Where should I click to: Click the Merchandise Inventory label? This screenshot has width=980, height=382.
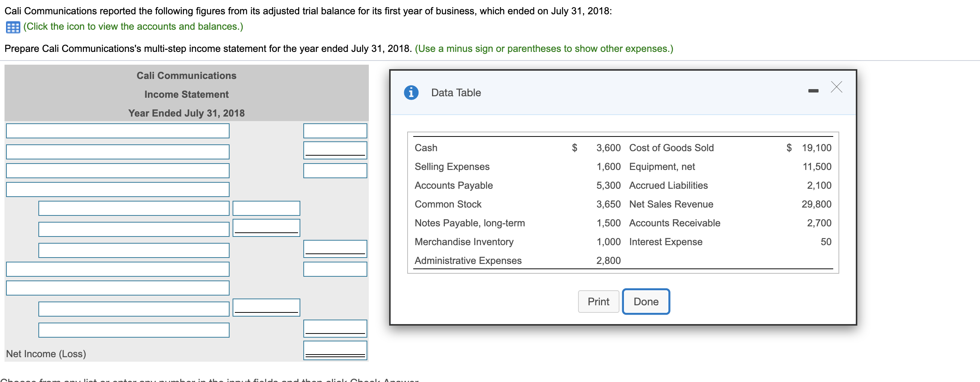[x=464, y=242]
